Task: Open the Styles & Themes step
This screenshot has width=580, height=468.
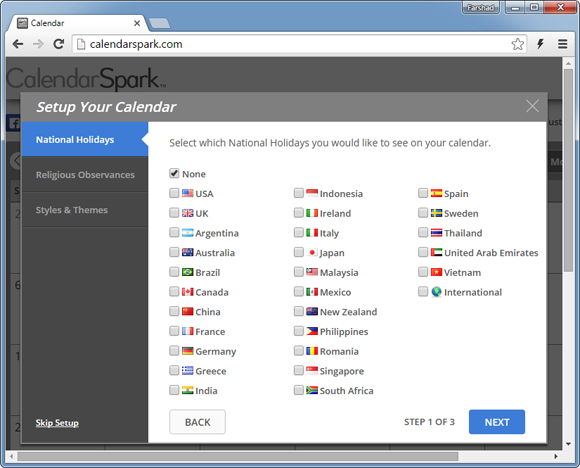Action: pyautogui.click(x=85, y=210)
